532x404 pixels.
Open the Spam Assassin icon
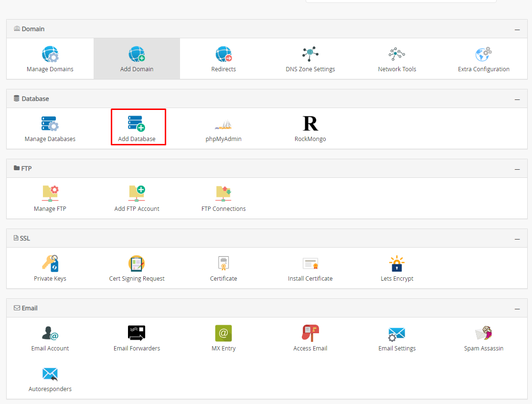(x=483, y=333)
